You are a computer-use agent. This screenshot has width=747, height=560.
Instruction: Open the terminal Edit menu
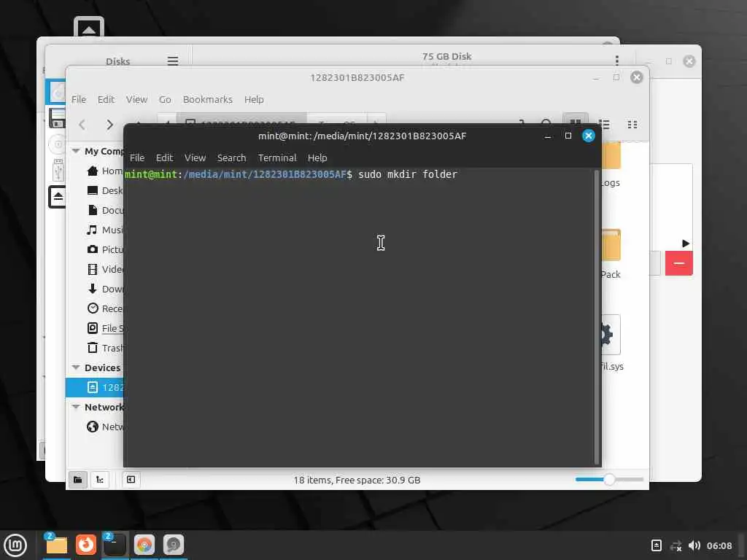(164, 157)
